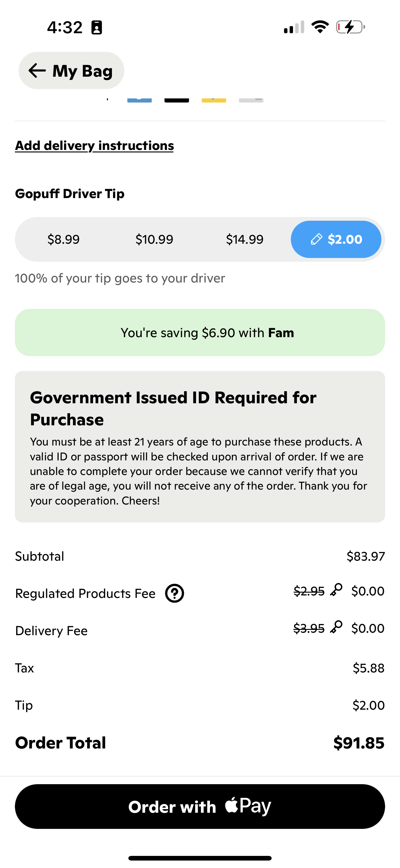Open Add delivery instructions

click(x=94, y=146)
